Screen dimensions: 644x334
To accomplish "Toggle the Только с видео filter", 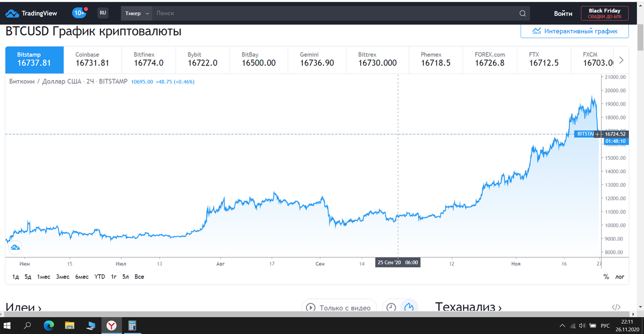I will 339,308.
